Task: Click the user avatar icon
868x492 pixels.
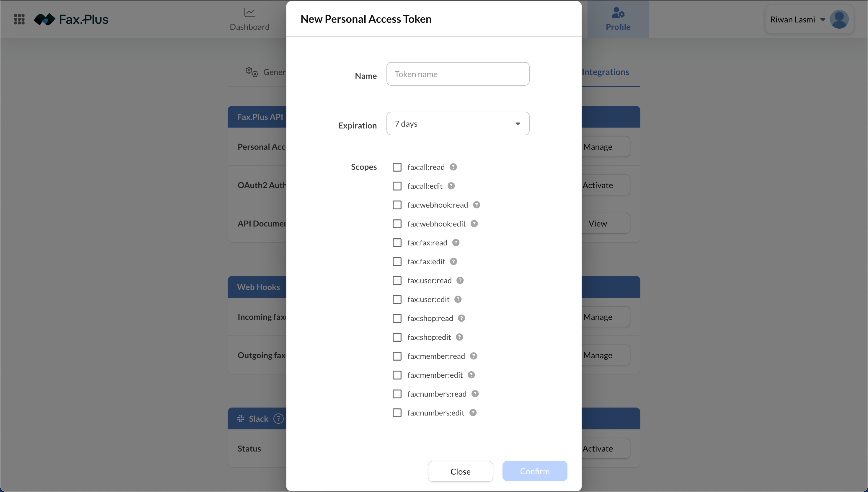Action: 839,19
